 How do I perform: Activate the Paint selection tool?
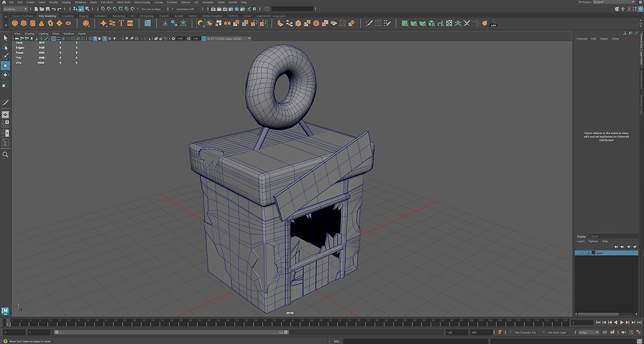point(5,57)
